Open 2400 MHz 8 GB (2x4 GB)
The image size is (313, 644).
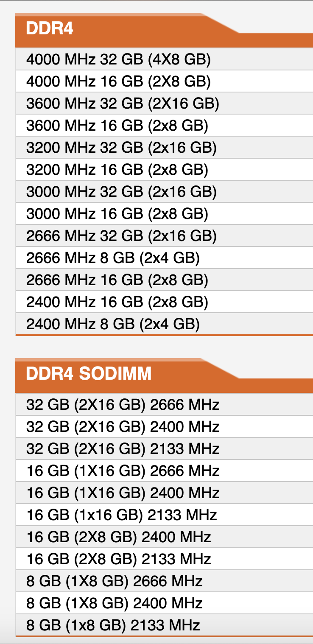coord(113,324)
